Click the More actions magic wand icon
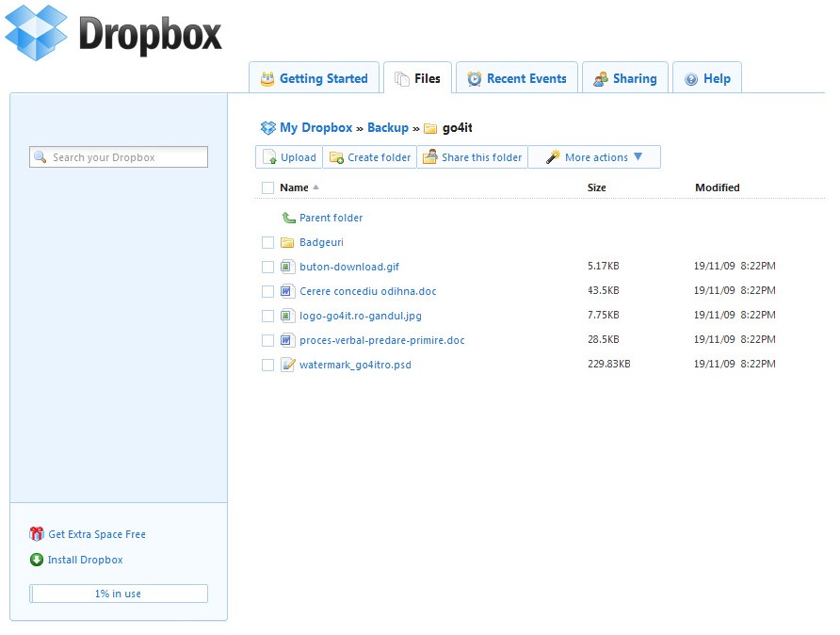The image size is (840, 635). [553, 156]
